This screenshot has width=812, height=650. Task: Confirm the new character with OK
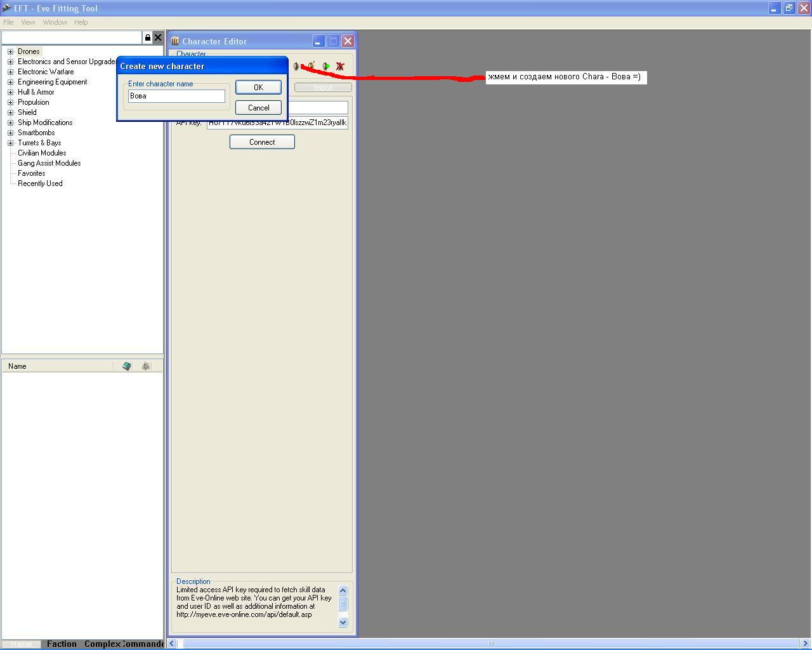258,88
